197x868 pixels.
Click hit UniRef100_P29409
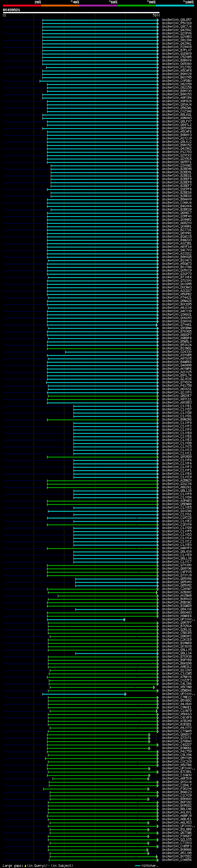pyautogui.click(x=176, y=47)
